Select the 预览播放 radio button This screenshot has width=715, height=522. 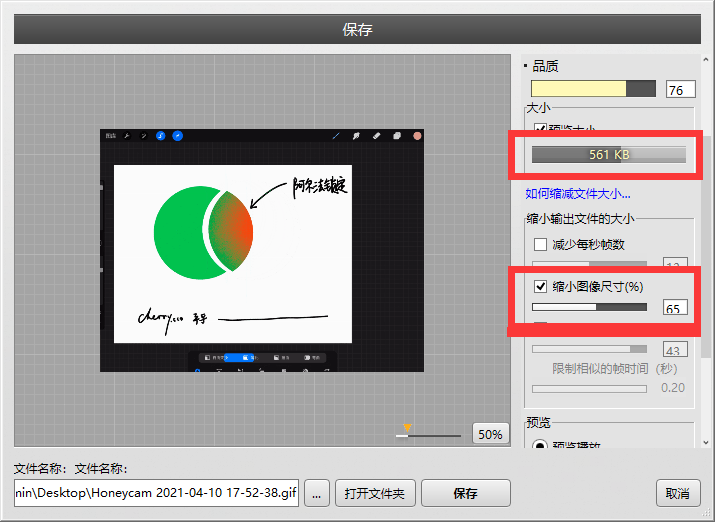[x=540, y=444]
